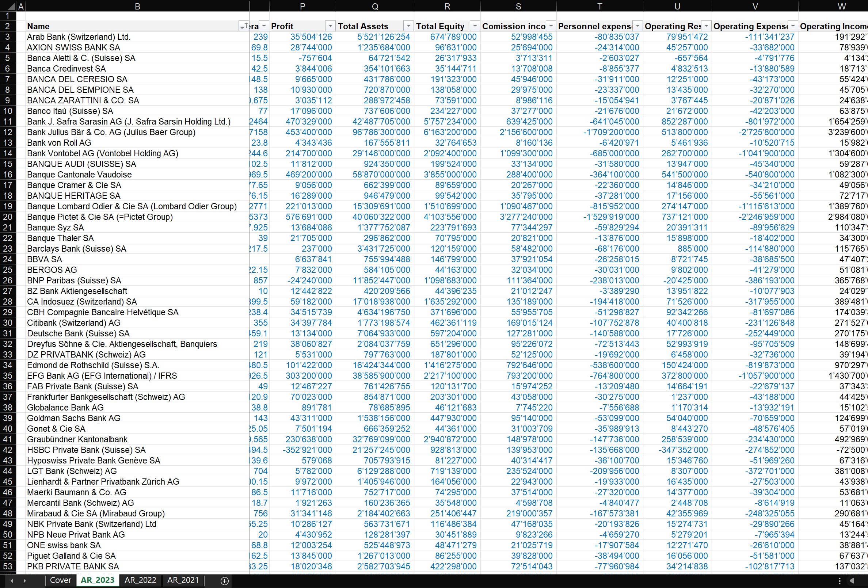The image size is (868, 588).
Task: Open the Profit column filter dropdown
Action: 330,26
